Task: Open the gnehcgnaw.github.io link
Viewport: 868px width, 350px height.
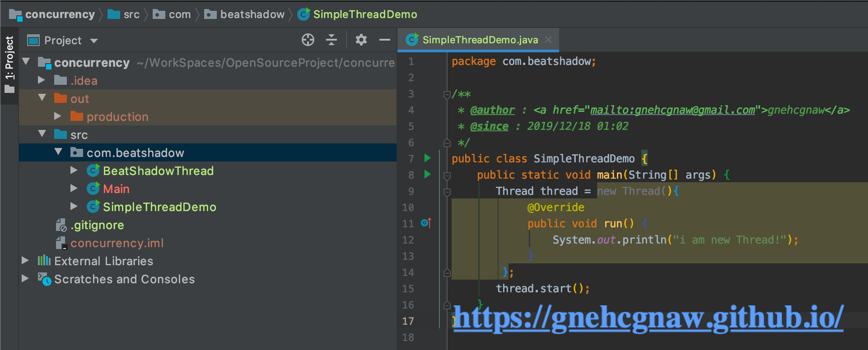Action: pos(648,318)
